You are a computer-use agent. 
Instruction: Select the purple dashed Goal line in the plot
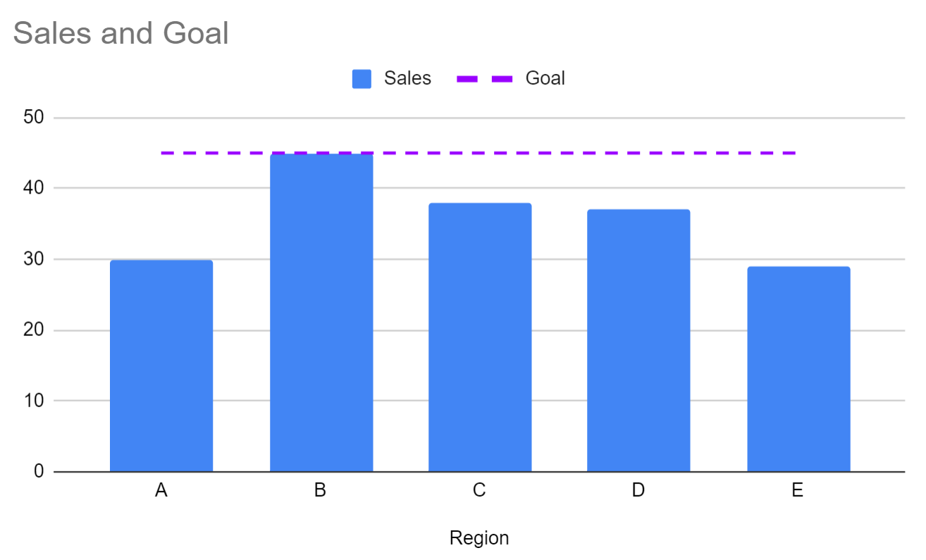tap(564, 153)
